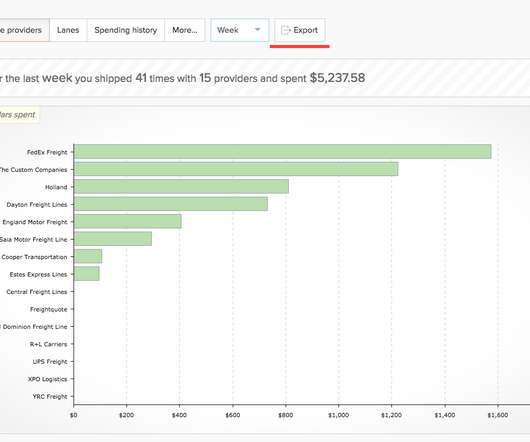Click the FedEx Freight bar
530x442 pixels.
tap(283, 151)
